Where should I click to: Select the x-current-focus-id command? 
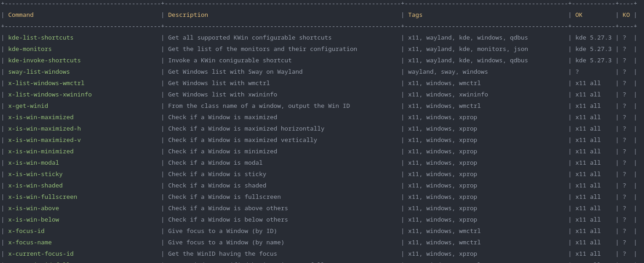[41, 254]
